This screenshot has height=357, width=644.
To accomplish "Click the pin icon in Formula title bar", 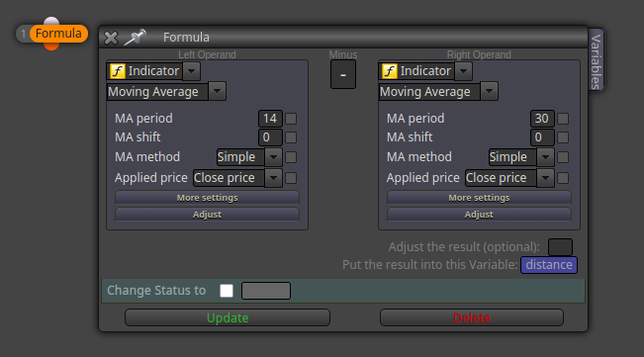I will [x=136, y=38].
